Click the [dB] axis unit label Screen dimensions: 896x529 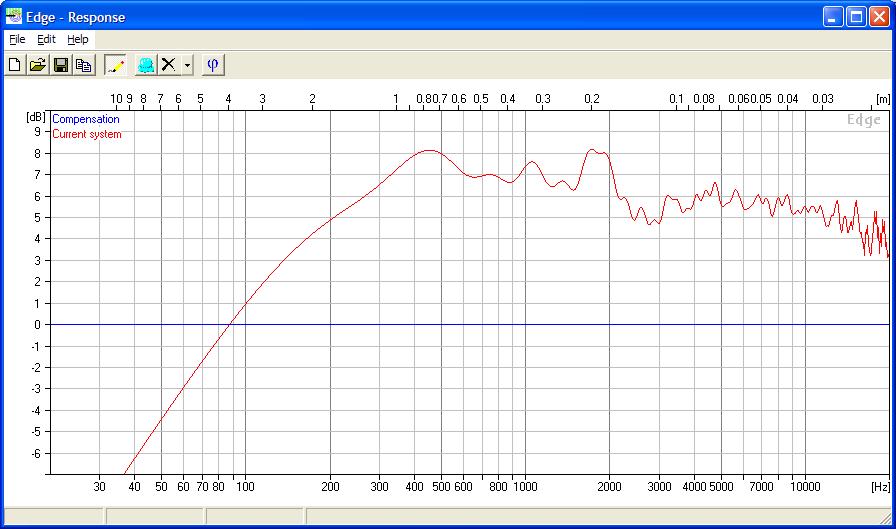(x=35, y=117)
